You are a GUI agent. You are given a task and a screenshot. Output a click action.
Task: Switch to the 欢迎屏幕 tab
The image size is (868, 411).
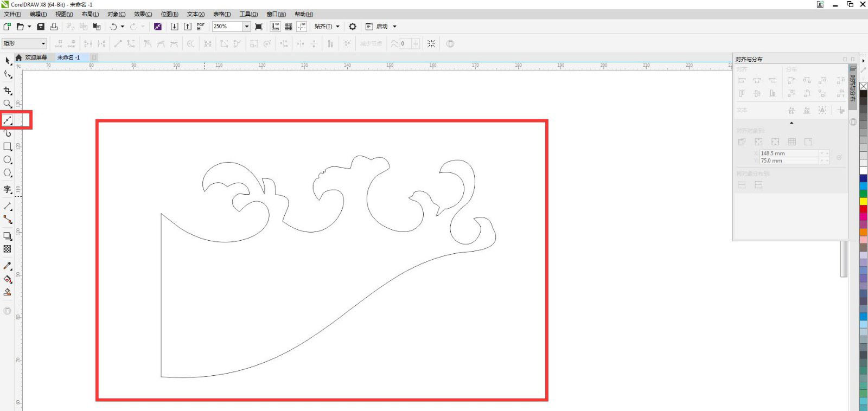[x=36, y=57]
